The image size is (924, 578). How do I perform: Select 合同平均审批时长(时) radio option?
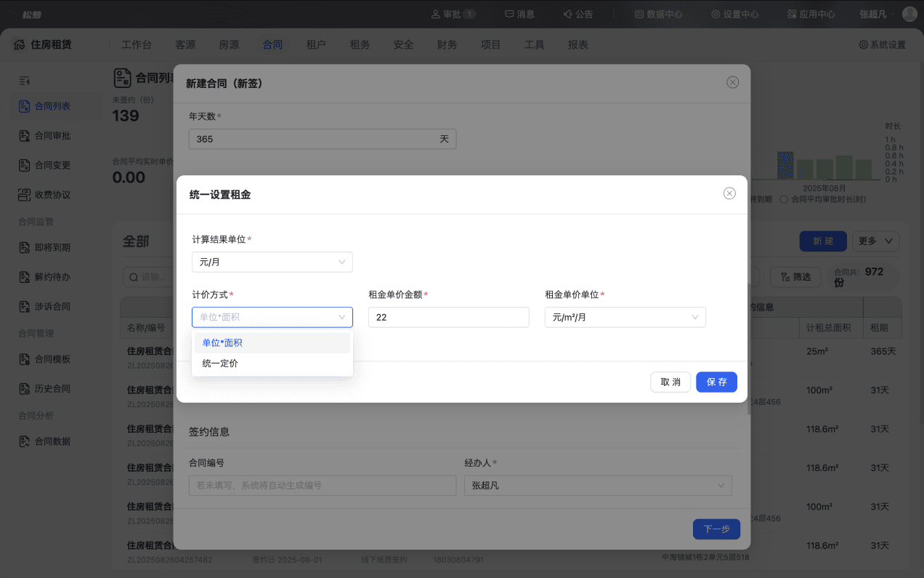point(784,199)
